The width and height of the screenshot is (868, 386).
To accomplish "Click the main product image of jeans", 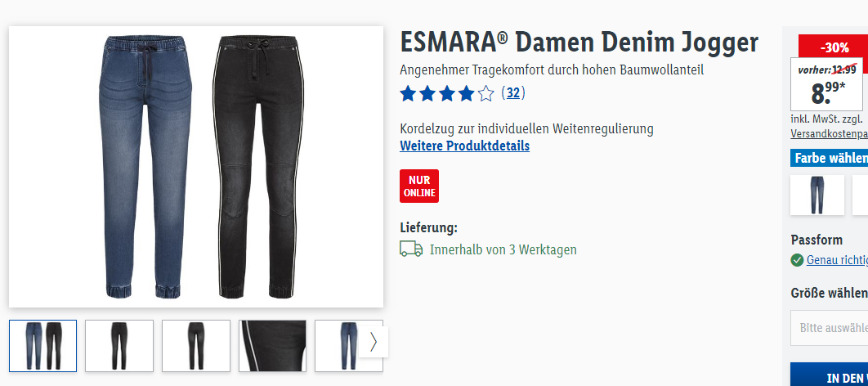I will 196,167.
